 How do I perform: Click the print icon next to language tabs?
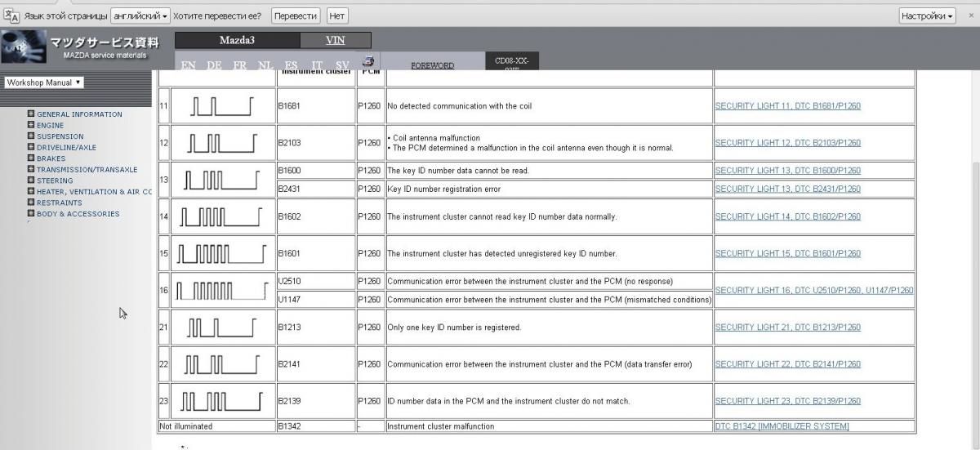coord(367,61)
